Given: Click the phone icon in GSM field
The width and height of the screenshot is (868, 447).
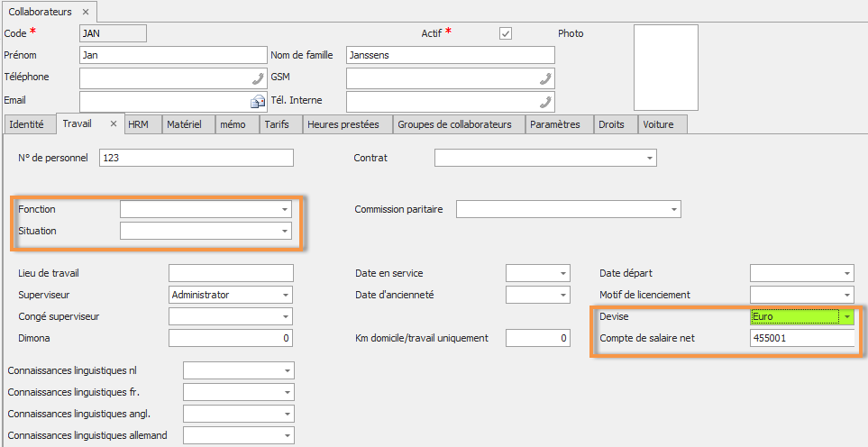Looking at the screenshot, I should [x=545, y=78].
